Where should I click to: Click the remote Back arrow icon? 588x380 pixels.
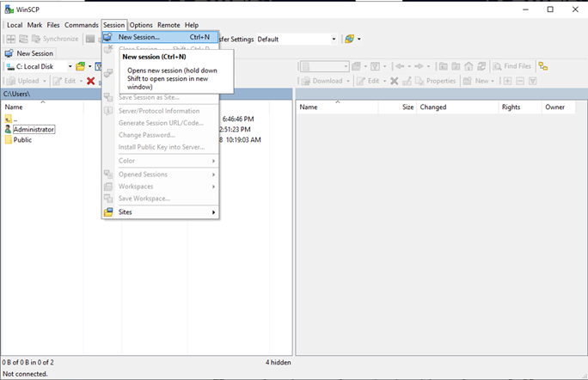point(400,66)
